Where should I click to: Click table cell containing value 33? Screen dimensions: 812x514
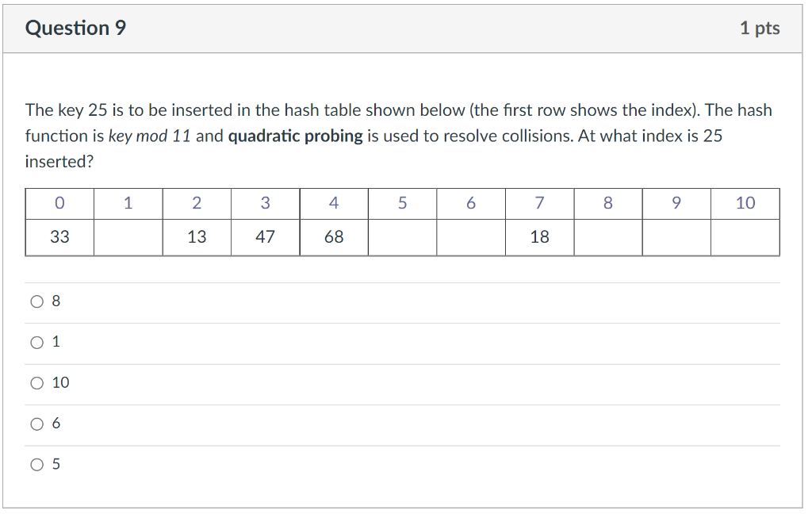[59, 237]
